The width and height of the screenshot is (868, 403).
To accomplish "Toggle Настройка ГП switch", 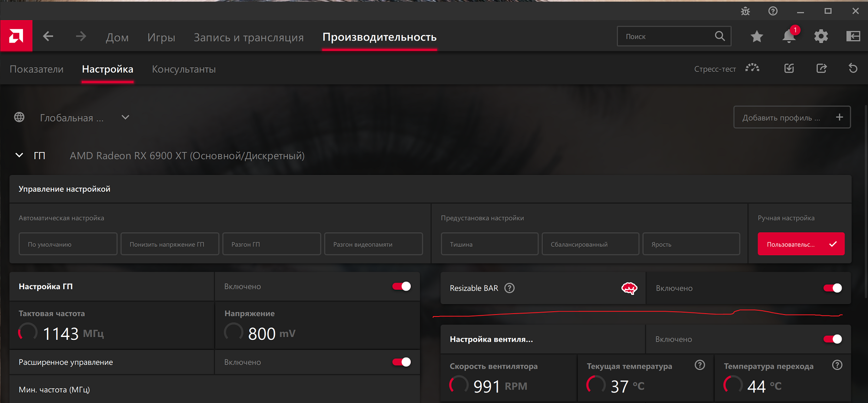I will tap(402, 286).
